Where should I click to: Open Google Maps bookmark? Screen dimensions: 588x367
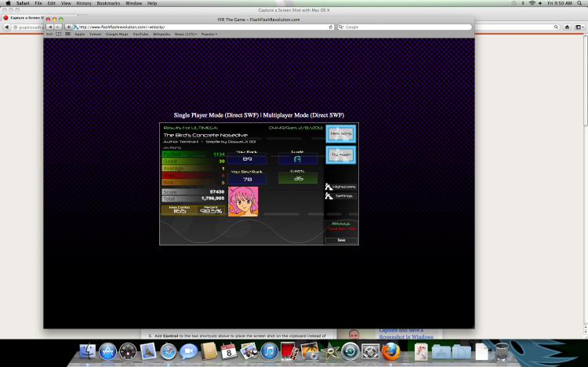click(x=117, y=35)
